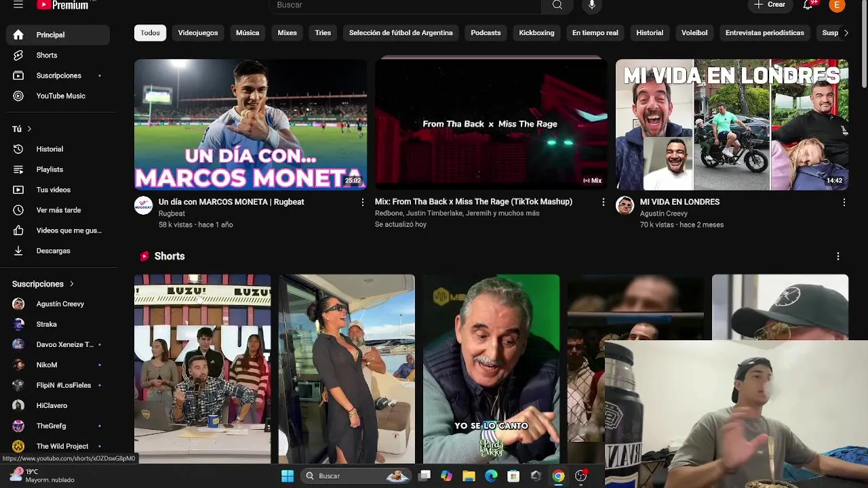
Task: Open HiClavero channel subscription
Action: (58, 405)
